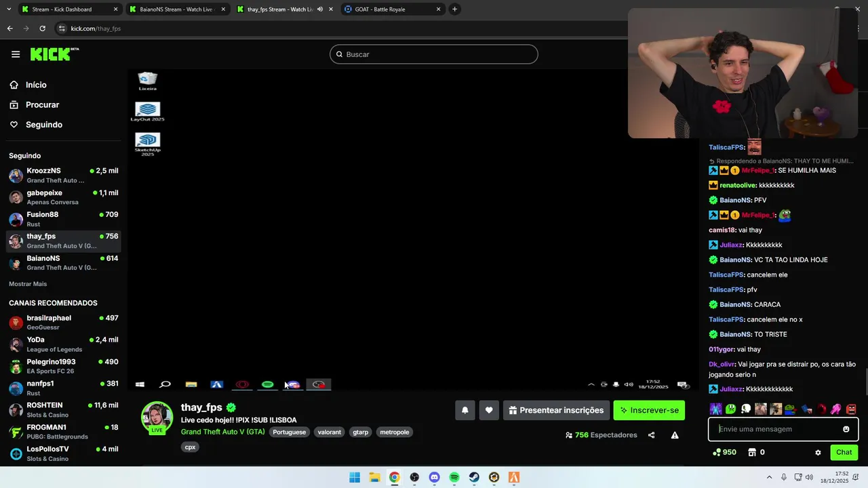
Task: Click the thay_fps channel name heading
Action: point(201,407)
